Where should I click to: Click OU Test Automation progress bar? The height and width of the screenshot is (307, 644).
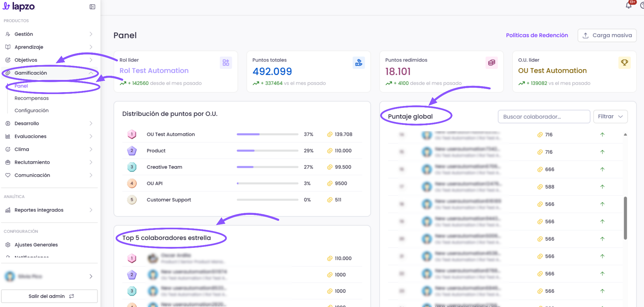tap(267, 134)
